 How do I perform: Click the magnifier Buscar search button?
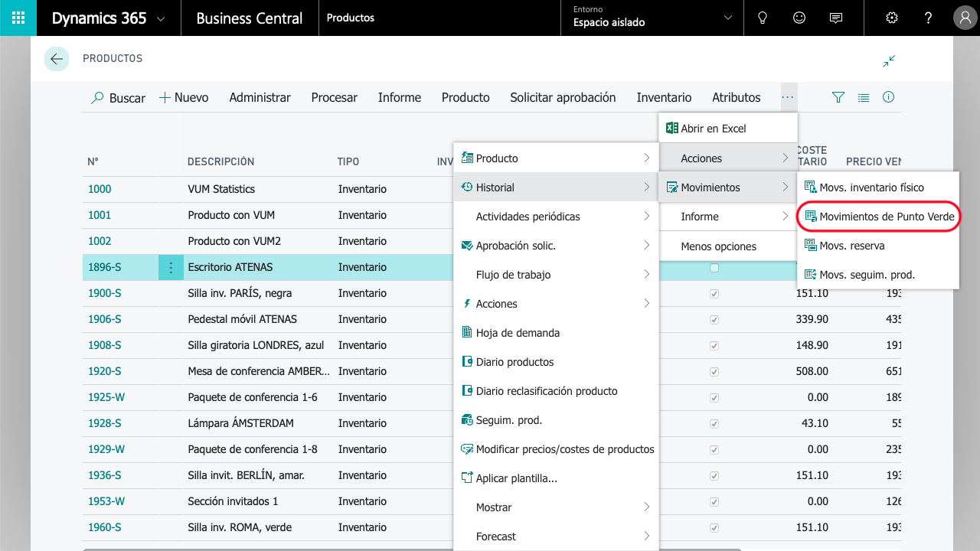click(x=118, y=98)
